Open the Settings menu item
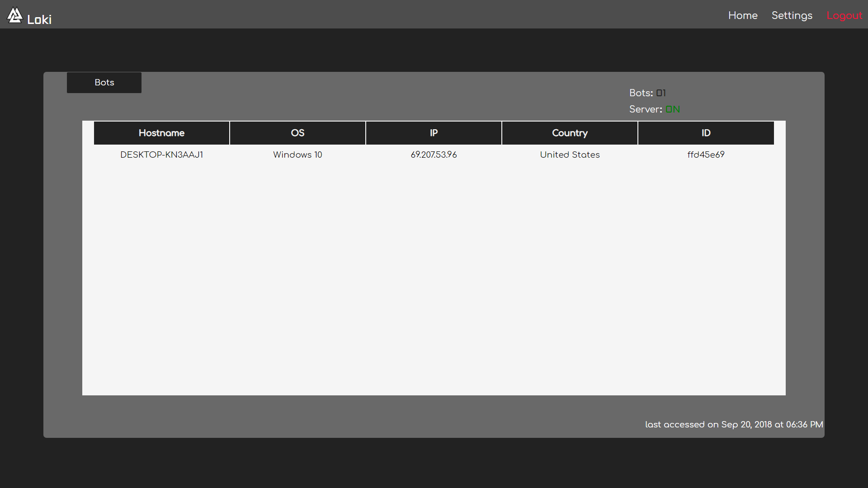Screen dimensions: 868x488 [792, 15]
